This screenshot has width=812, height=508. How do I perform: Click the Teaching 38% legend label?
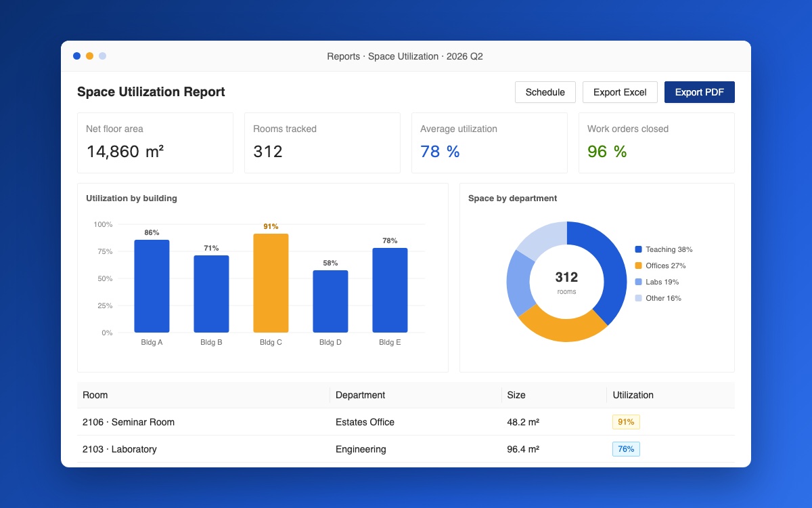[x=669, y=249]
